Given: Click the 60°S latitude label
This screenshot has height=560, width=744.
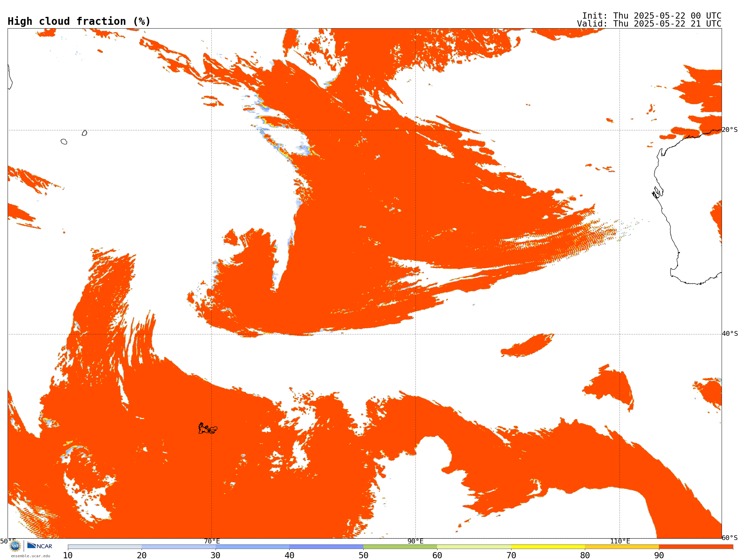Looking at the screenshot, I should click(730, 538).
